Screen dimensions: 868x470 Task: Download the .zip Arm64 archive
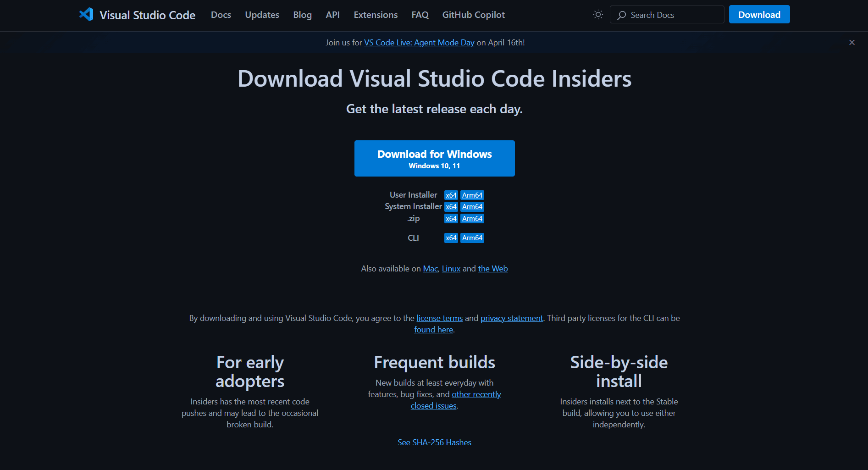[x=472, y=219]
